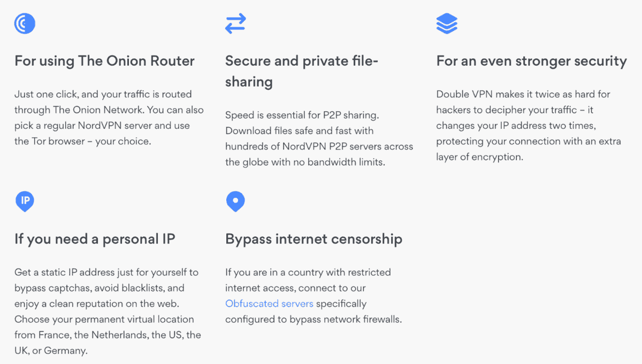Click the paragraph beginning 'Just one click'
642x364 pixels.
(x=103, y=118)
